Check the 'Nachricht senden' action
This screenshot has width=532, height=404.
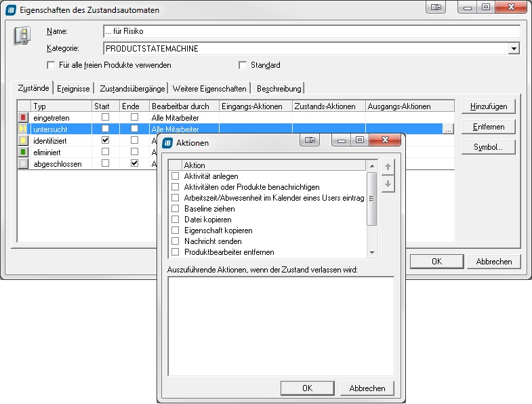tap(176, 241)
